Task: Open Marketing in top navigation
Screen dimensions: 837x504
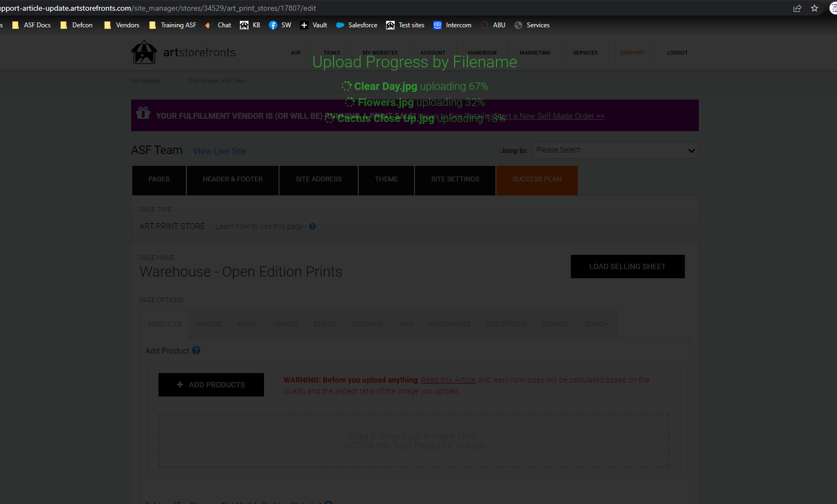Action: point(535,53)
